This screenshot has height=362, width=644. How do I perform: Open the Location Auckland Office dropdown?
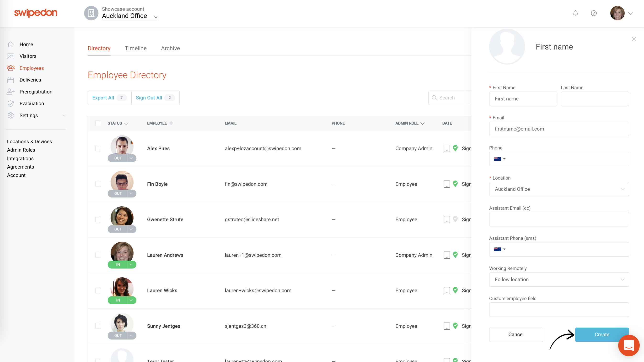coord(559,189)
